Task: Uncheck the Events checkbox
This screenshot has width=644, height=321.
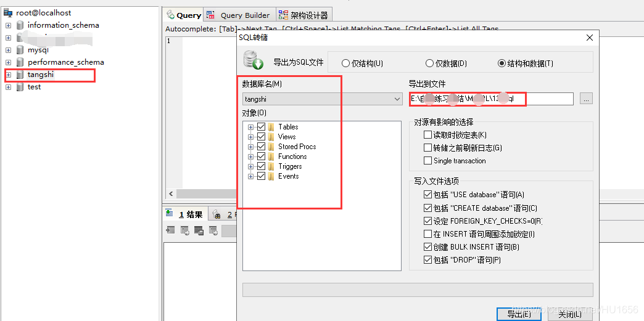Action: point(261,176)
